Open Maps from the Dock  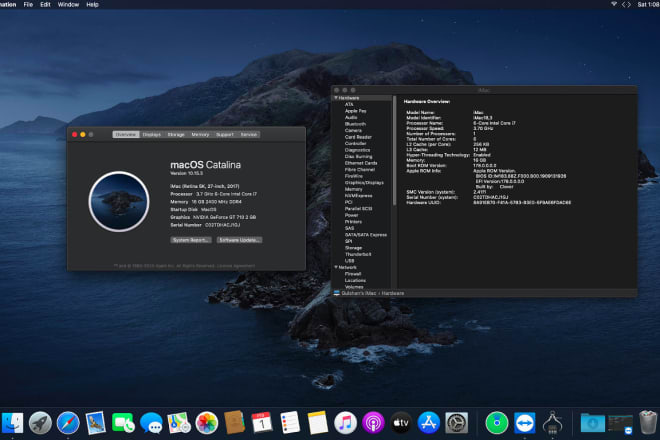point(179,423)
